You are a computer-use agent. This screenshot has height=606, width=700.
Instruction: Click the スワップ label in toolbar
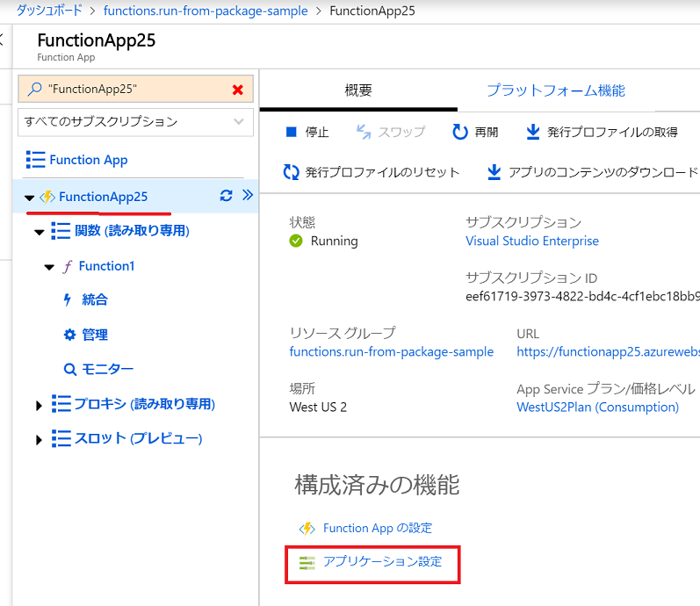(x=401, y=132)
